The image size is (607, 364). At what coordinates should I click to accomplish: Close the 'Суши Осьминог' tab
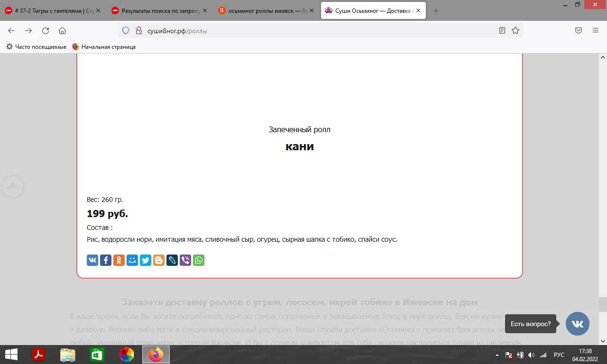418,10
